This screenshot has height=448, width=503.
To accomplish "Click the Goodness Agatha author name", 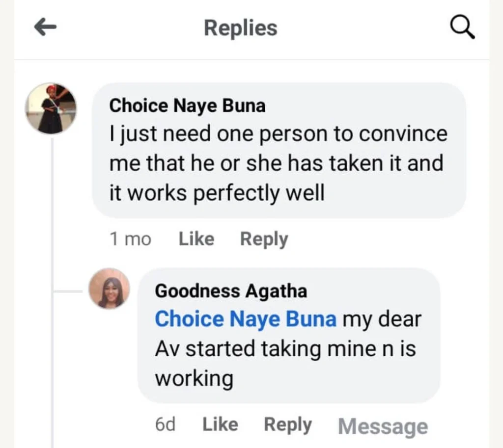I will (x=231, y=291).
